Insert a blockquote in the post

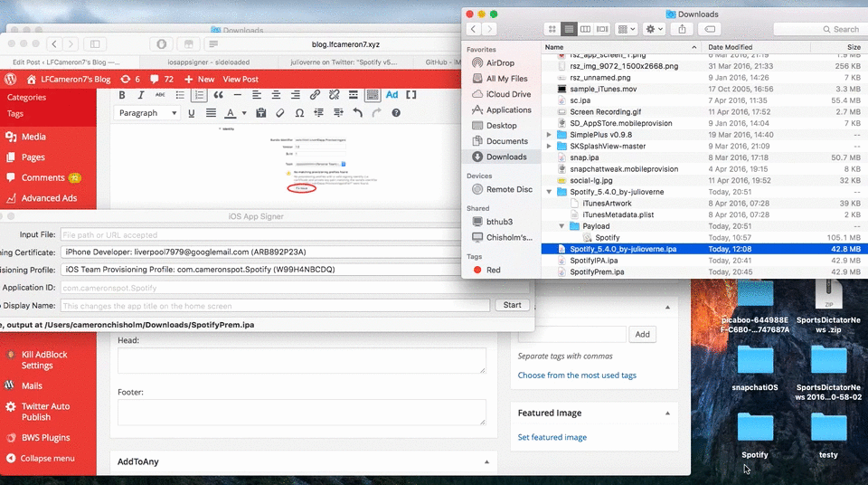point(219,95)
